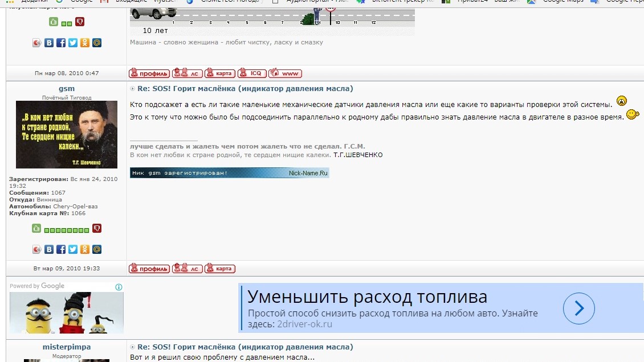Viewport: 644px width, 362px height.
Task: Share gsm's post on VK
Action: click(x=49, y=249)
